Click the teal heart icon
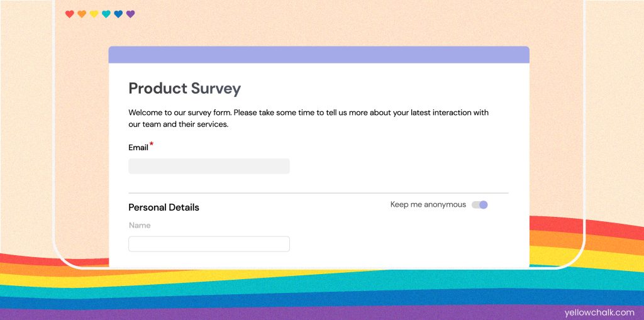This screenshot has width=644, height=320. click(106, 14)
